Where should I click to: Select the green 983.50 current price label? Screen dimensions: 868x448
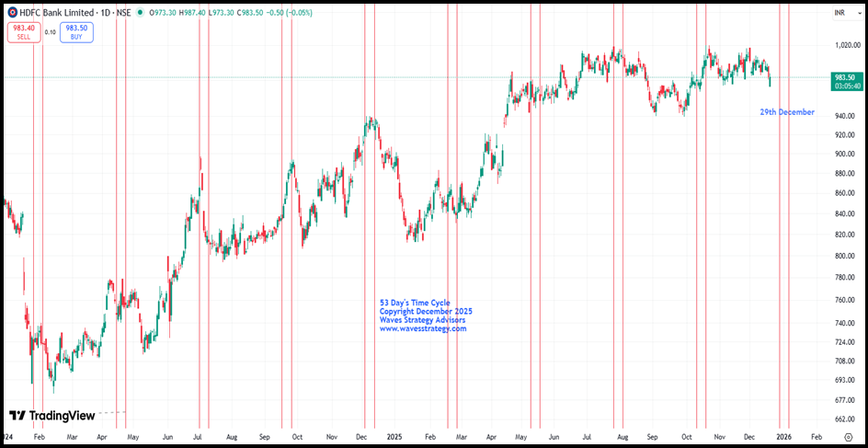pos(847,82)
